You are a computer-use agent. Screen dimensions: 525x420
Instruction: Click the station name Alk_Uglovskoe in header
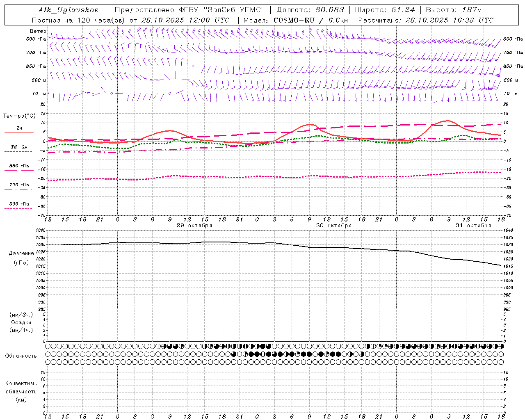68,10
